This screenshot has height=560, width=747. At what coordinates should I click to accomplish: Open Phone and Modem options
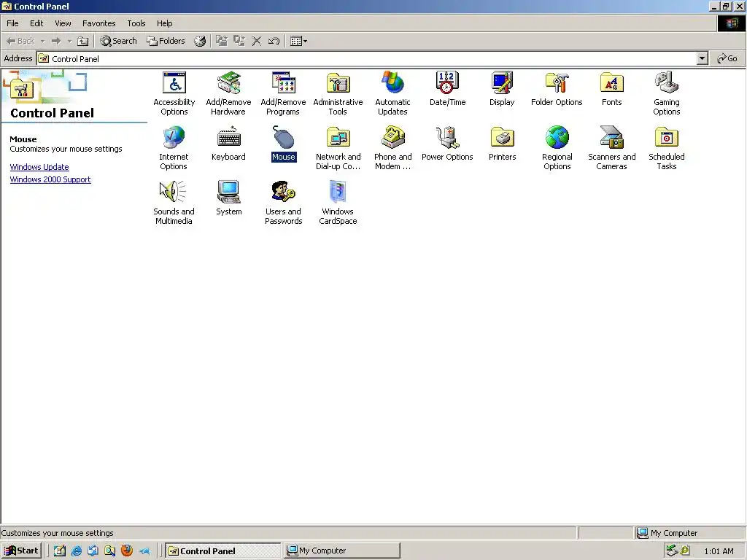(392, 148)
